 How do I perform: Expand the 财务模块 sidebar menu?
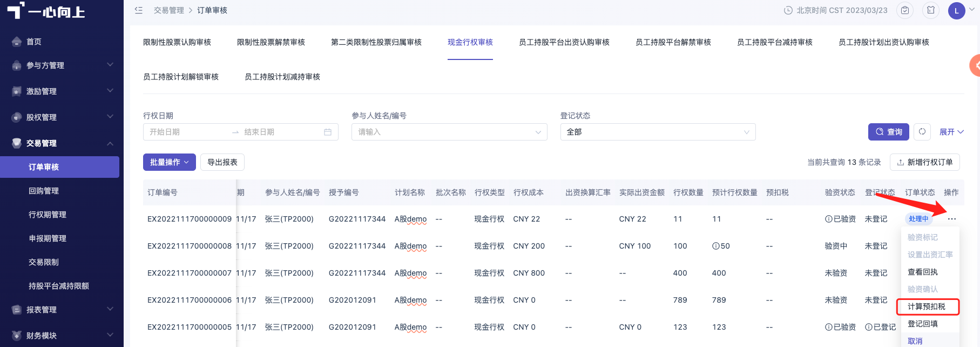110,335
